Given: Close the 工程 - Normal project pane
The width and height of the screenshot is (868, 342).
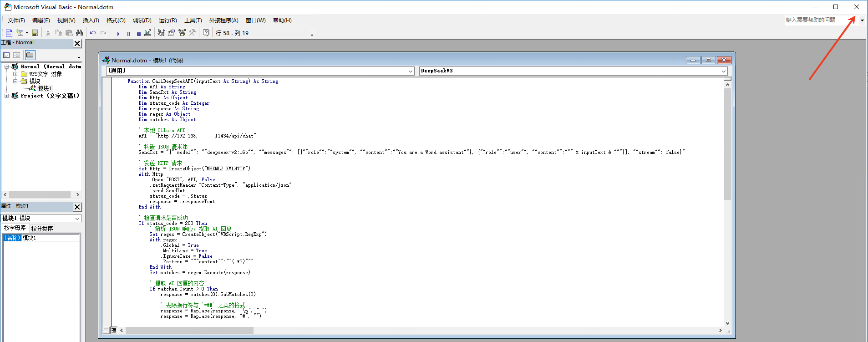Looking at the screenshot, I should pos(77,43).
